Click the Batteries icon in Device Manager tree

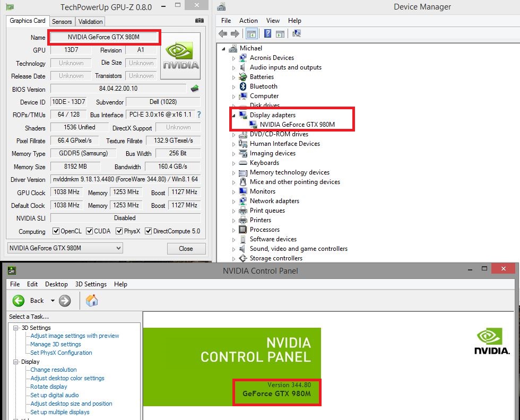[243, 77]
